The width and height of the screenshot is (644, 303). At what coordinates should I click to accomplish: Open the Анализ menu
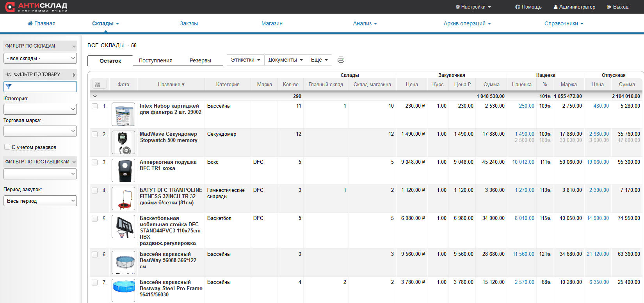click(365, 23)
